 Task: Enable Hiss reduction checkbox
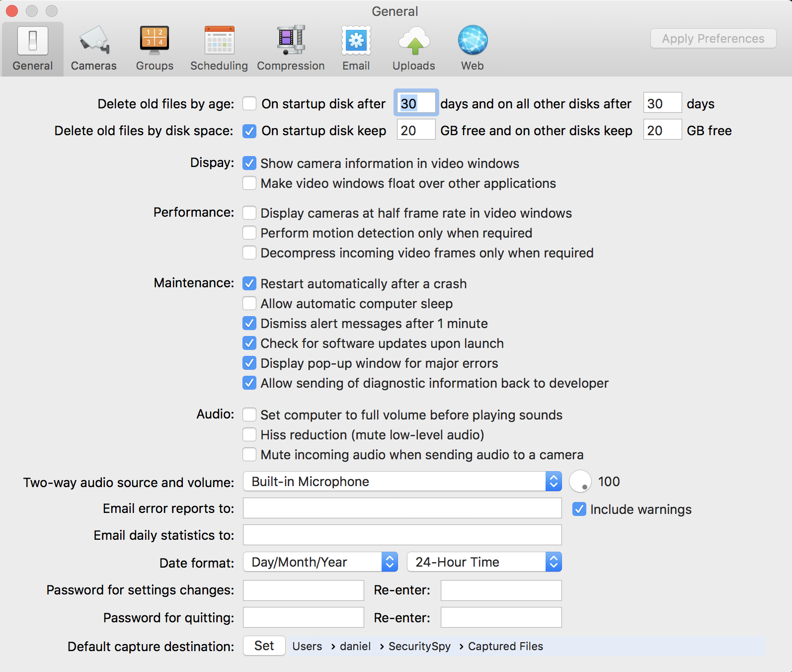pyautogui.click(x=249, y=435)
